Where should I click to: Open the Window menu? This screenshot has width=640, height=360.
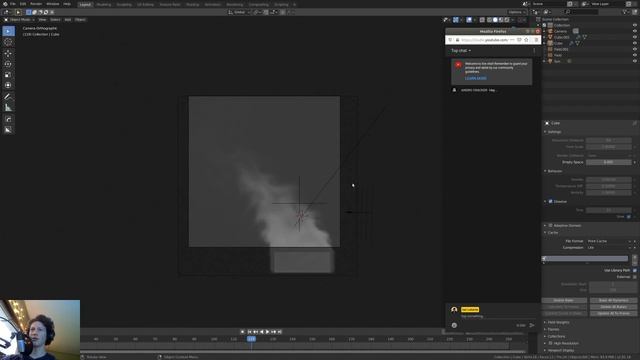pos(53,4)
